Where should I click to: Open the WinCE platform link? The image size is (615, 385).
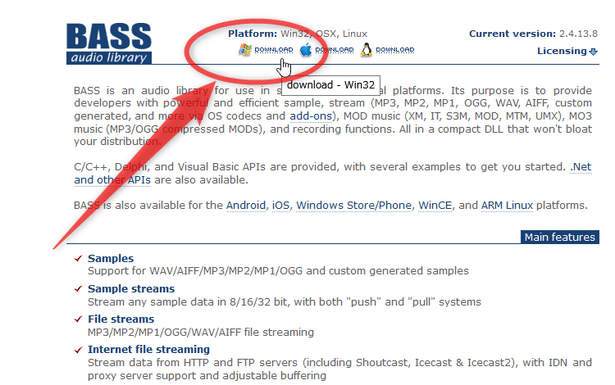pyautogui.click(x=435, y=205)
